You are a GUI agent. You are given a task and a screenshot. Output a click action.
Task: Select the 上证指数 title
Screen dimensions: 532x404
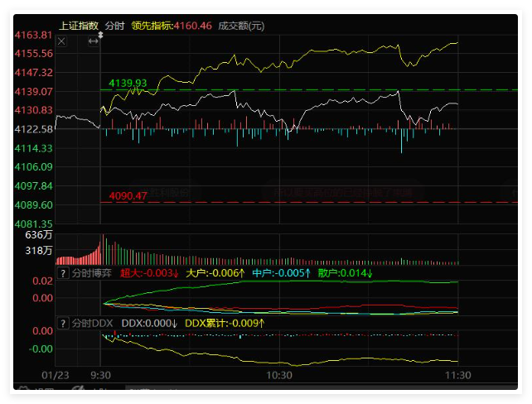point(79,26)
